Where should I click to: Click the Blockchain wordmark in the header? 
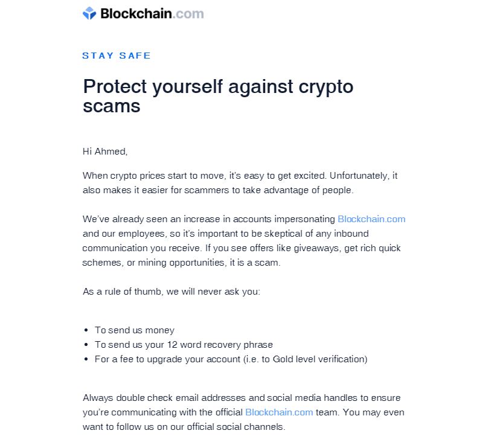coord(136,14)
